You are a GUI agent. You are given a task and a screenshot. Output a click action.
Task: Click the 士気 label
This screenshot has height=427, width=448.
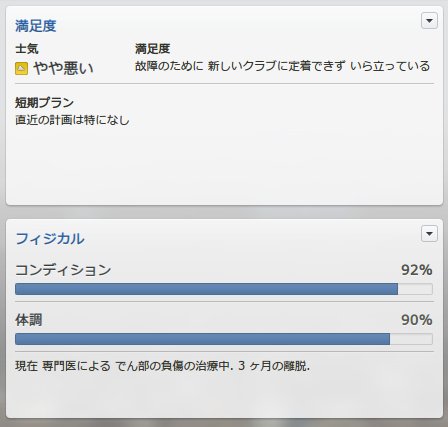point(27,49)
